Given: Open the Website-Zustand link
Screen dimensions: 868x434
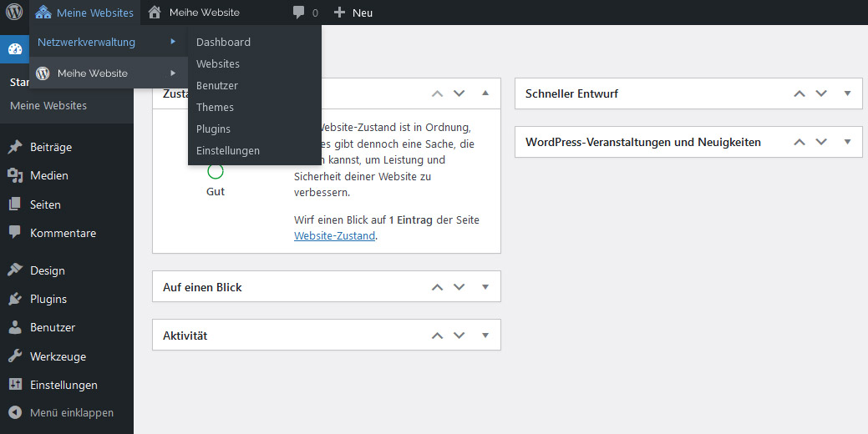Looking at the screenshot, I should click(334, 235).
